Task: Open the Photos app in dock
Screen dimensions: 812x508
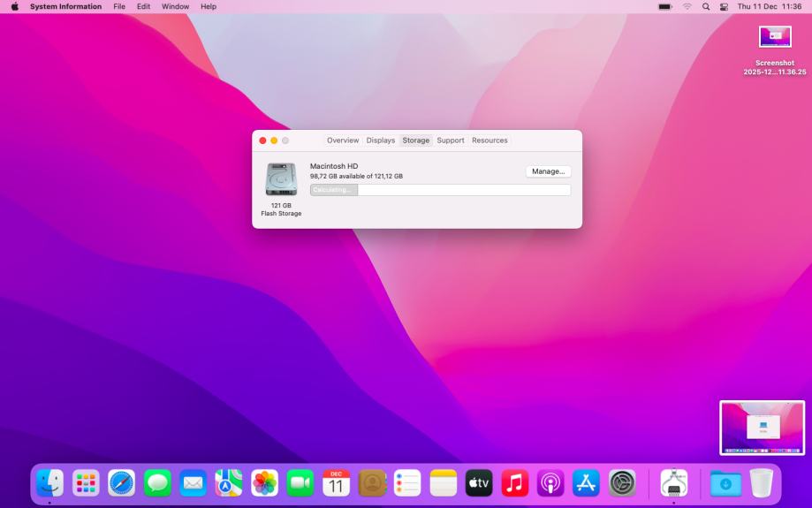Action: click(x=264, y=482)
